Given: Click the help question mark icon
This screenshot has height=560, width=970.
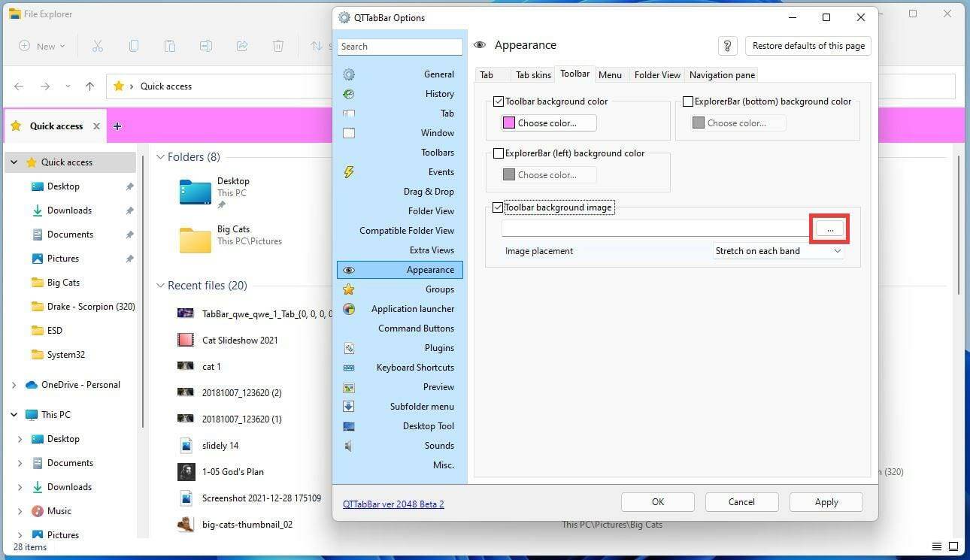Looking at the screenshot, I should pos(726,46).
